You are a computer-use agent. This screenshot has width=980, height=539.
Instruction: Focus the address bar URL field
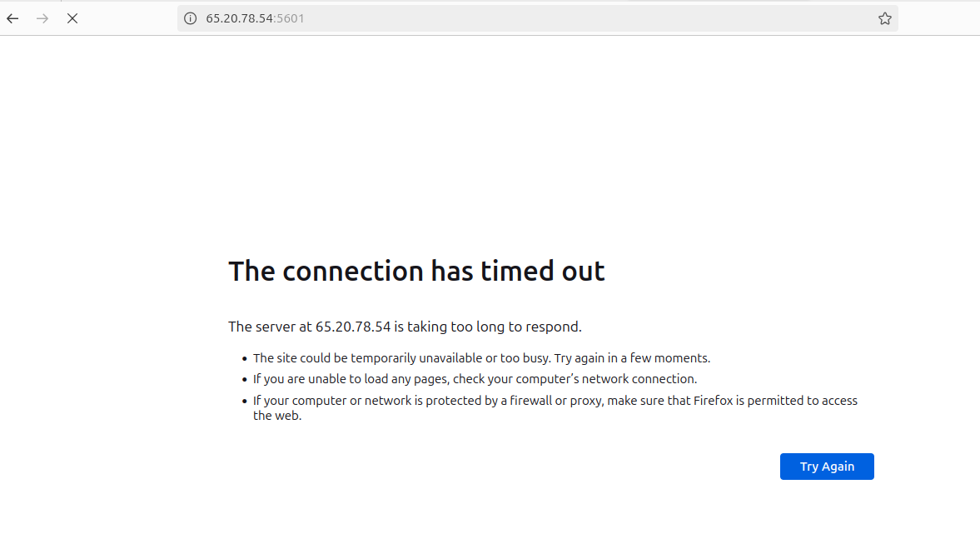tap(538, 19)
